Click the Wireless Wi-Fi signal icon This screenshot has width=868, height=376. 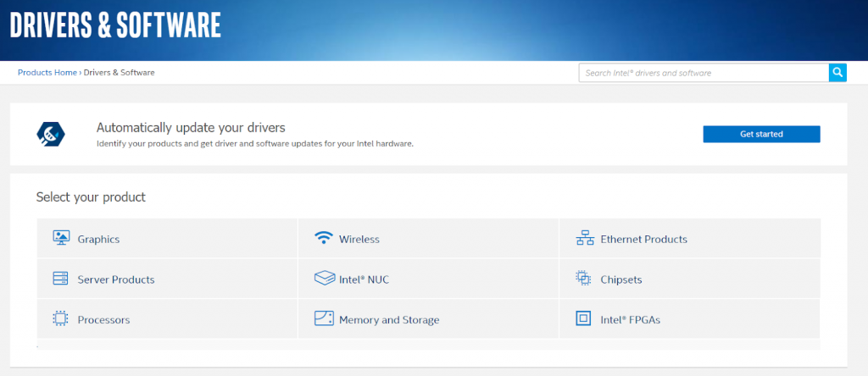pyautogui.click(x=323, y=238)
